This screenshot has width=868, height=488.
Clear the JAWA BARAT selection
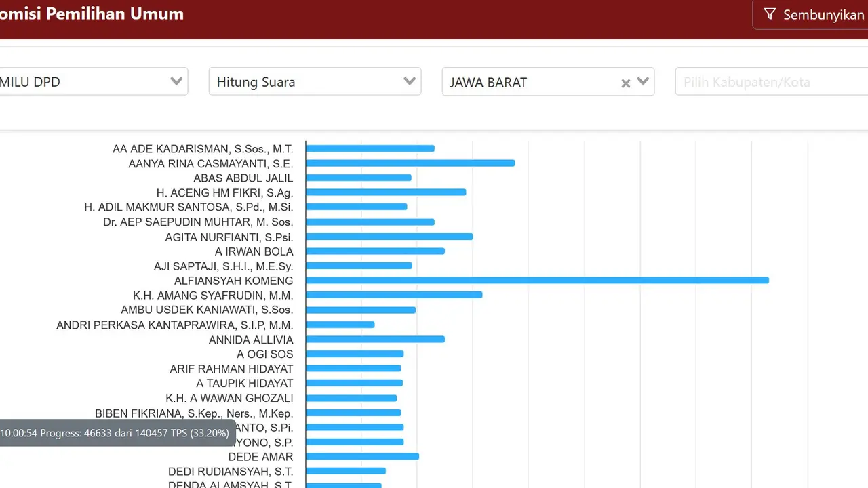[x=625, y=83]
